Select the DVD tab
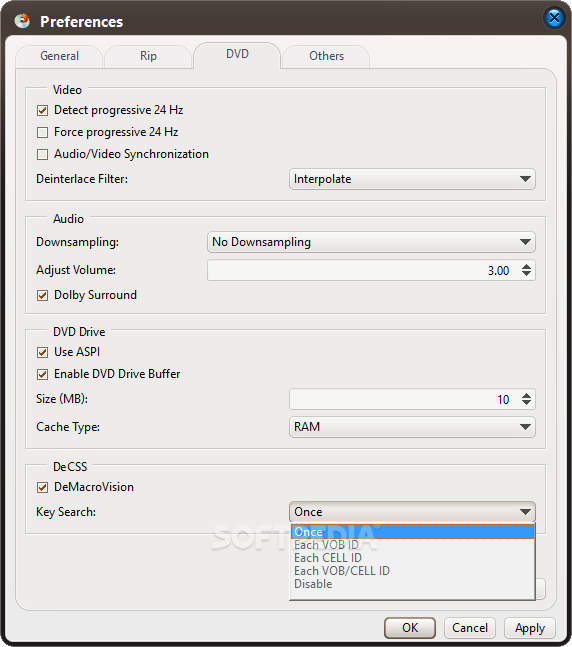Viewport: 572px width, 647px height. 237,54
